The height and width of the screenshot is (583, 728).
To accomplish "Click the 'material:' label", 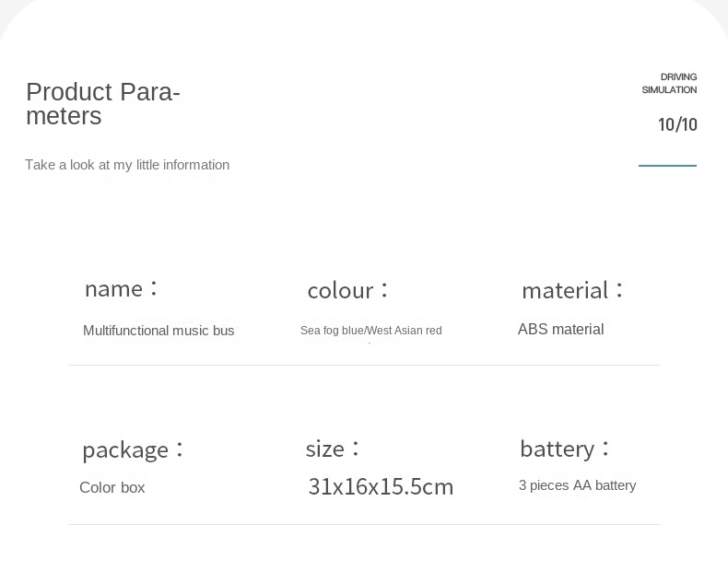I will 573,290.
